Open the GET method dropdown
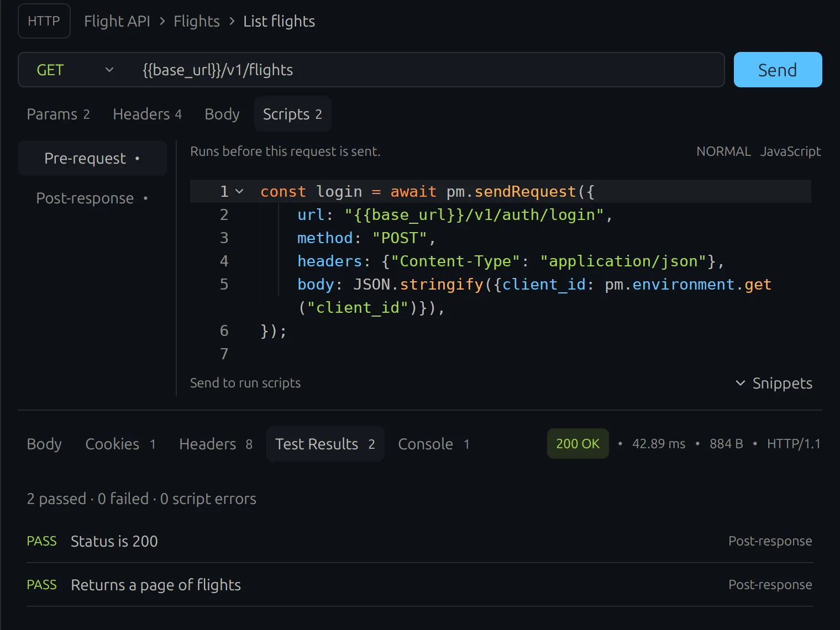 (x=75, y=70)
